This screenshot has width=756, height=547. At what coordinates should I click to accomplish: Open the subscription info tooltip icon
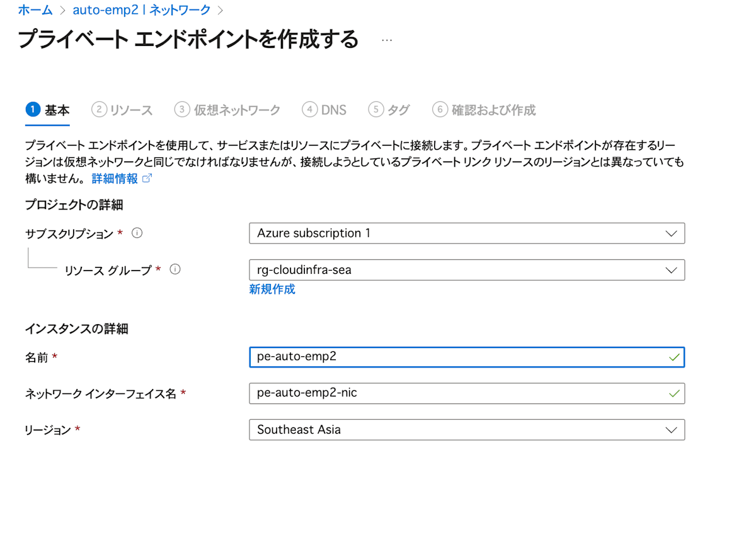coord(137,232)
